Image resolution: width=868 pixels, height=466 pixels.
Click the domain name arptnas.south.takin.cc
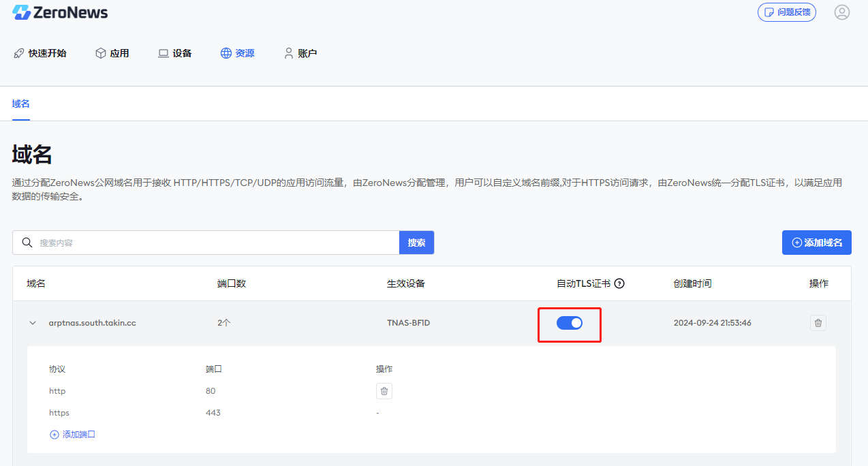(x=93, y=323)
